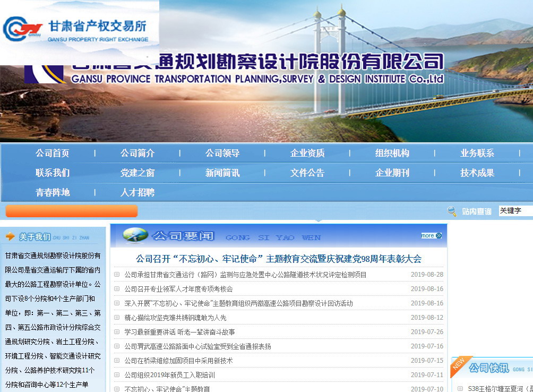533x392 pixels.
Task: Go to 党建之窗 section
Action: point(137,173)
